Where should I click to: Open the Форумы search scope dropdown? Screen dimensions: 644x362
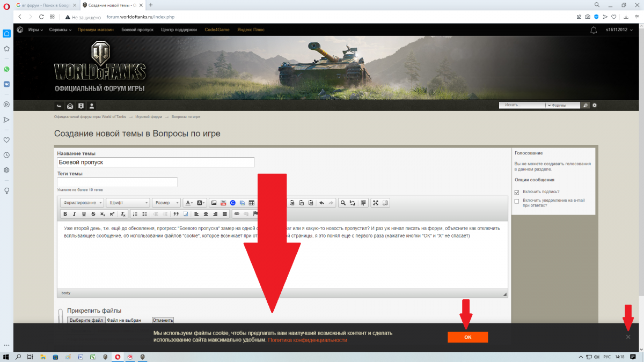(563, 106)
